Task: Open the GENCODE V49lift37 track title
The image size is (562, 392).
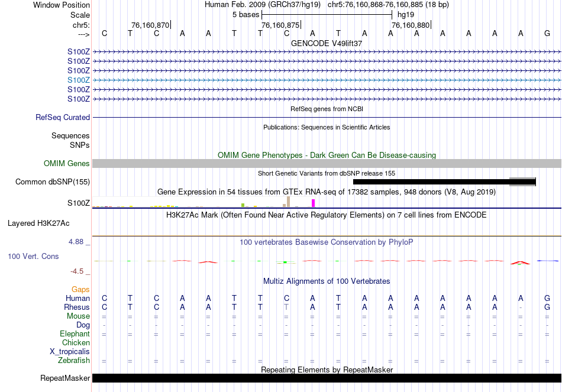Action: [327, 43]
